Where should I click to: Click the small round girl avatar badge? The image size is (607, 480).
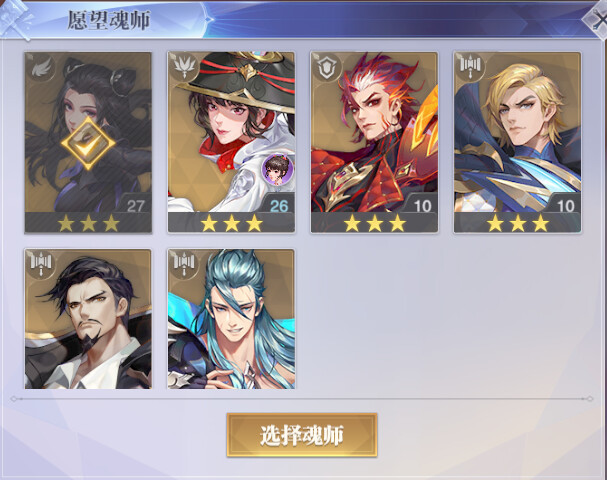(x=277, y=168)
